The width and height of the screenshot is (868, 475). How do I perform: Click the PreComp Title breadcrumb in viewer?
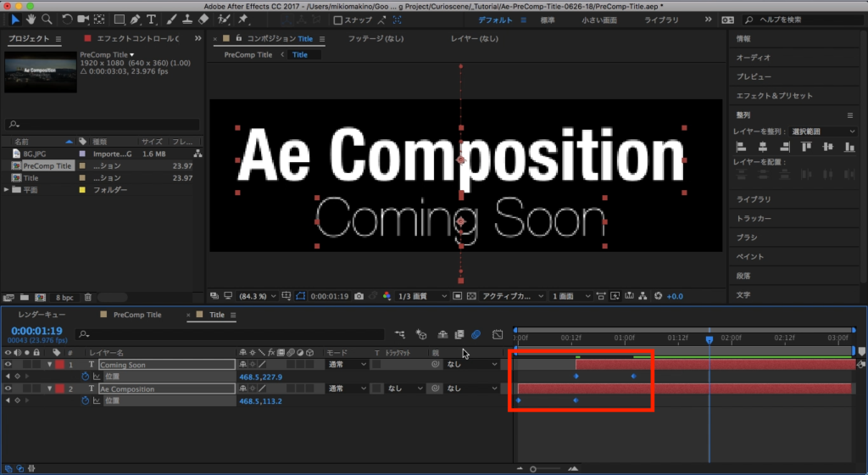click(x=248, y=55)
